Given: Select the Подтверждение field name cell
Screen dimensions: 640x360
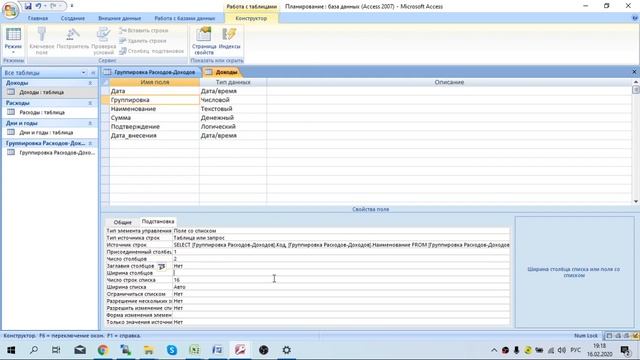Looking at the screenshot, I should [x=154, y=127].
